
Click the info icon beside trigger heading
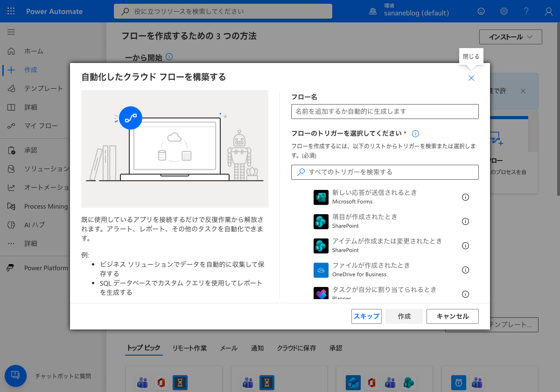[x=415, y=133]
